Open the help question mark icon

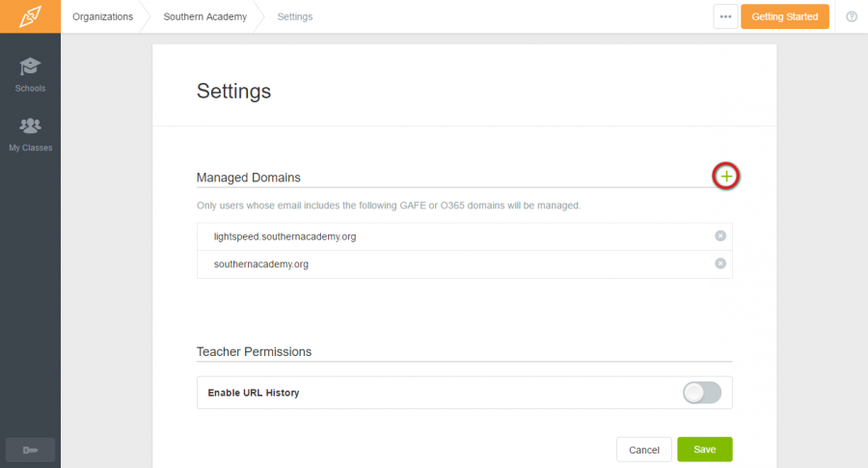852,16
